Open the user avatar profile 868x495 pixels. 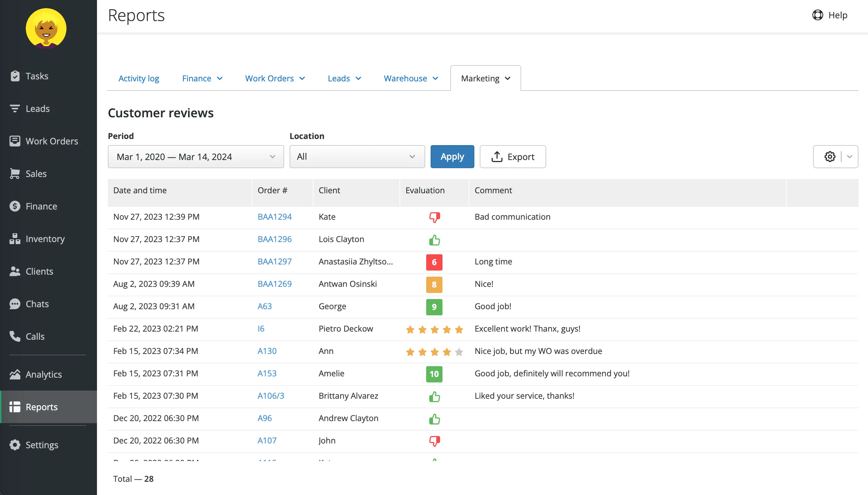[x=46, y=28]
